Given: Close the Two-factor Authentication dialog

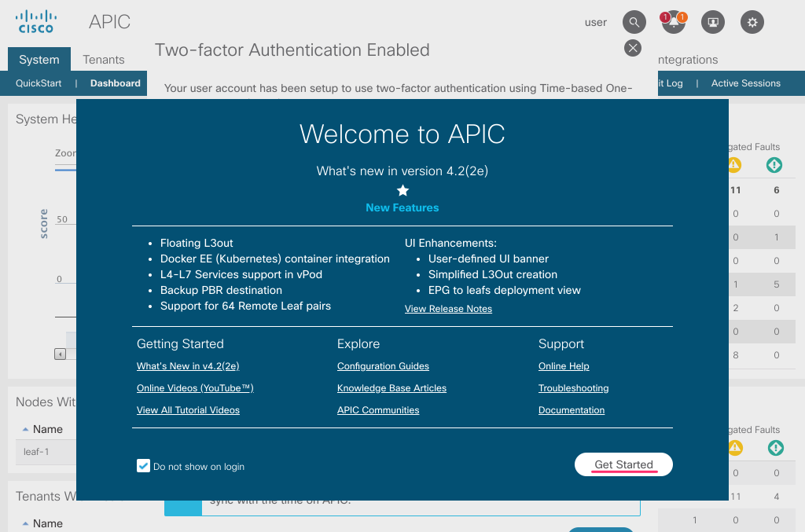Looking at the screenshot, I should [x=633, y=48].
